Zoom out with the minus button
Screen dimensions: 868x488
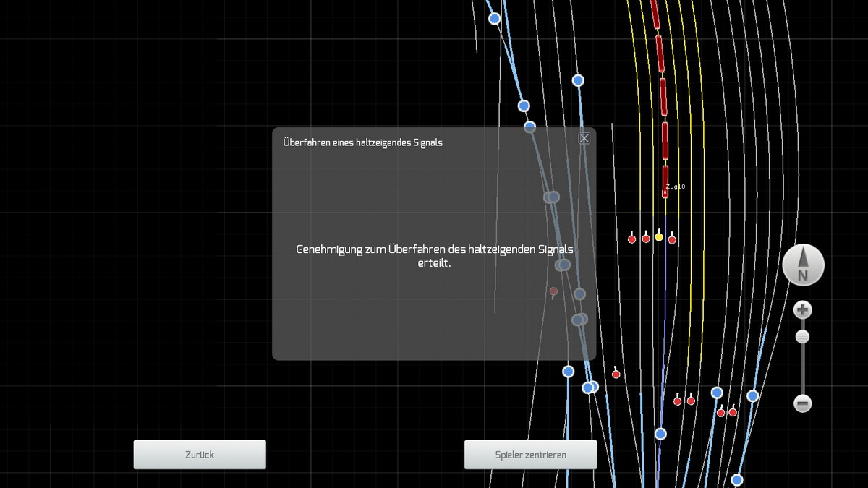(802, 403)
